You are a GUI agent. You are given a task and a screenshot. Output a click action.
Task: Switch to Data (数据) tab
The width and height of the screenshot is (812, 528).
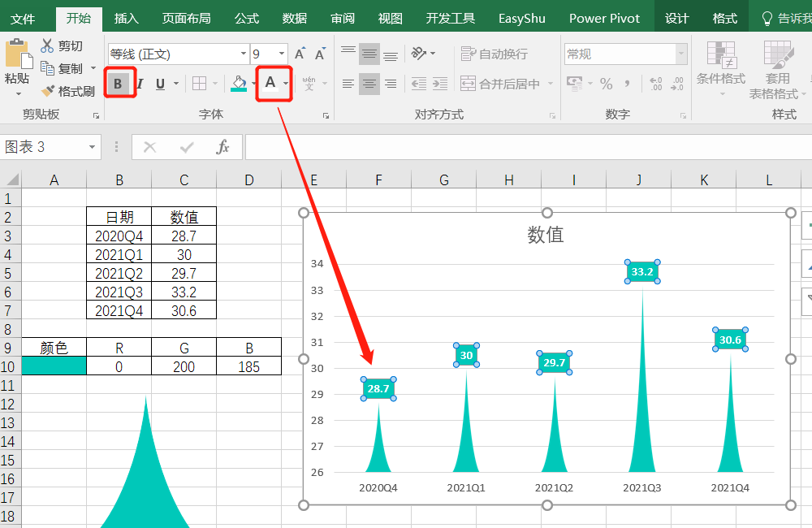pyautogui.click(x=295, y=19)
